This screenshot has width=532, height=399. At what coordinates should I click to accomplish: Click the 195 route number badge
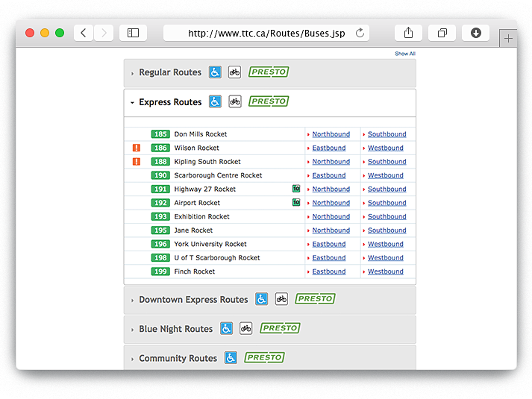160,230
